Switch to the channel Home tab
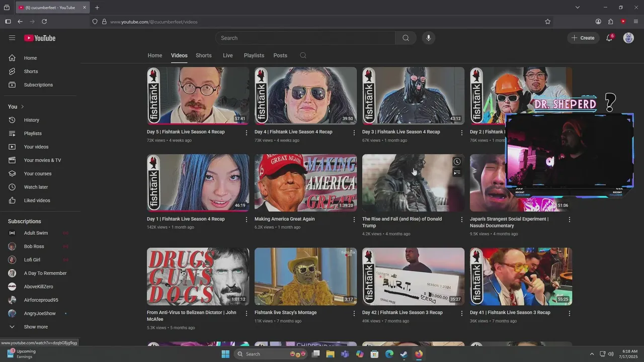Image resolution: width=644 pixels, height=362 pixels. (x=155, y=55)
